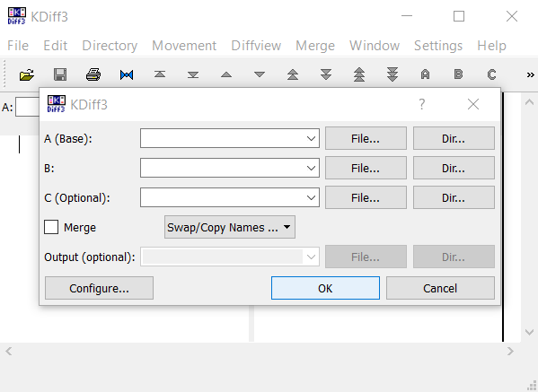Viewport: 538px width, 392px height.
Task: Click the printer icon in toolbar
Action: 93,74
